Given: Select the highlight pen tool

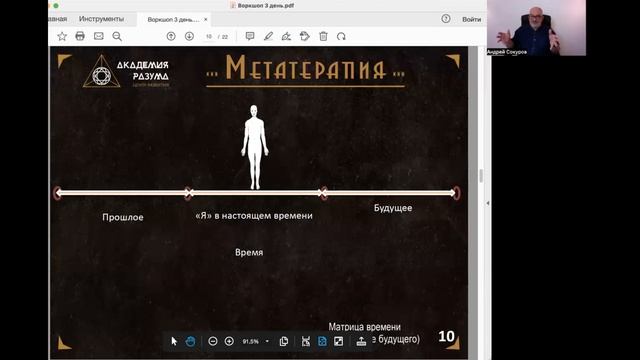Looking at the screenshot, I should [268, 36].
